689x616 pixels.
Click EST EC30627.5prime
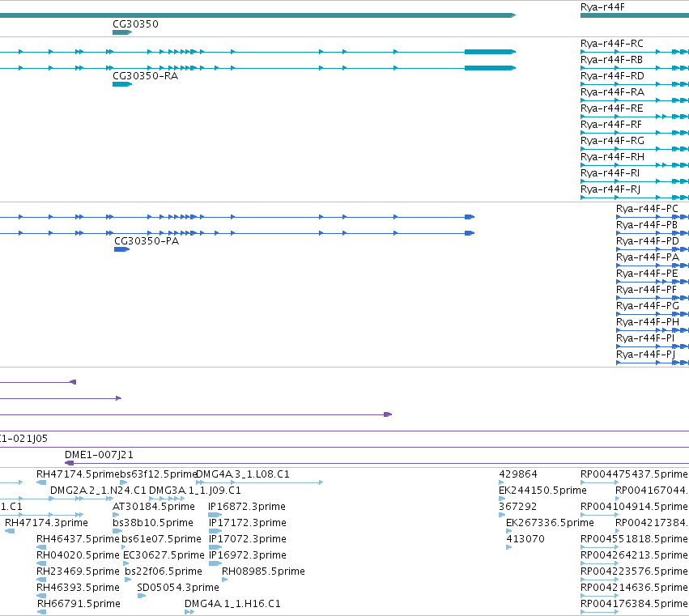pos(164,555)
